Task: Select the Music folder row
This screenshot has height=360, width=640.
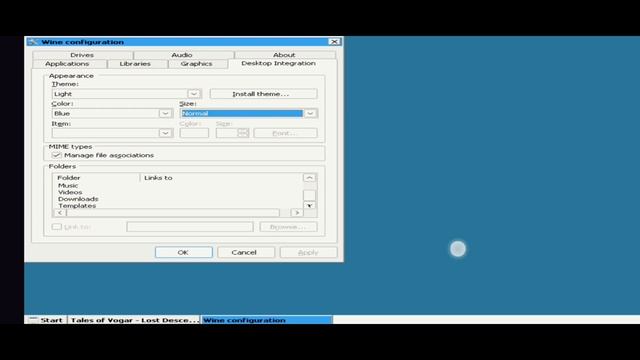Action: click(x=68, y=185)
